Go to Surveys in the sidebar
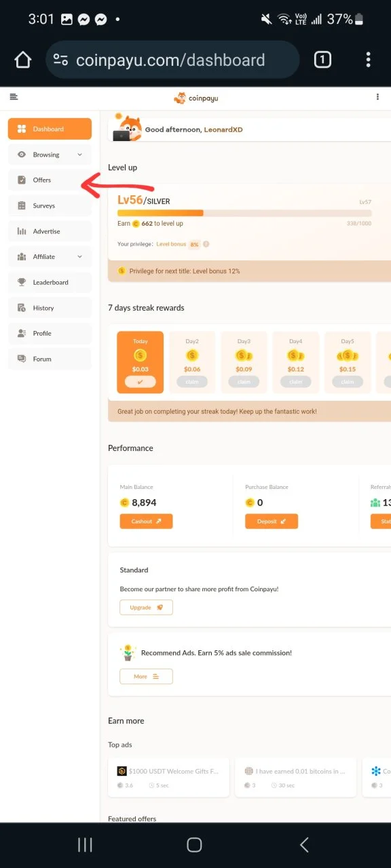The image size is (391, 868). [x=50, y=205]
